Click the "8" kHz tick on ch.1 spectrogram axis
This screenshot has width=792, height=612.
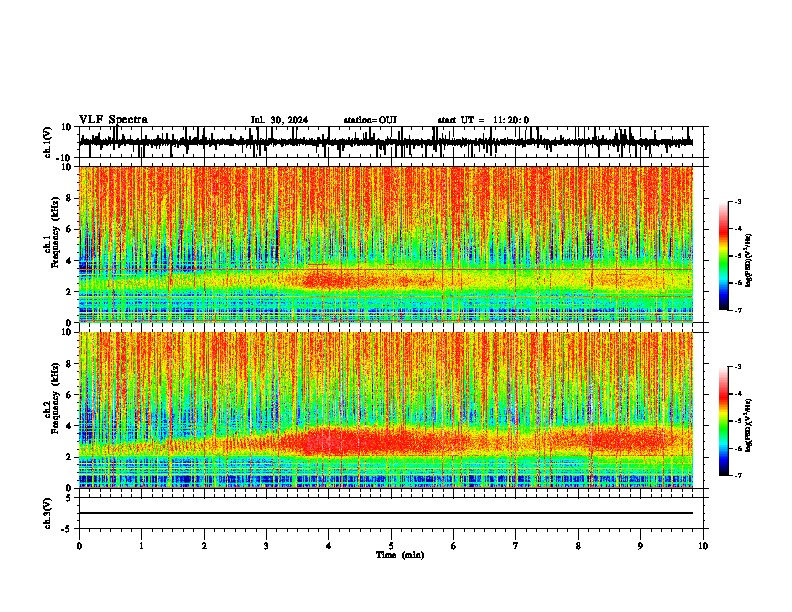coord(69,198)
